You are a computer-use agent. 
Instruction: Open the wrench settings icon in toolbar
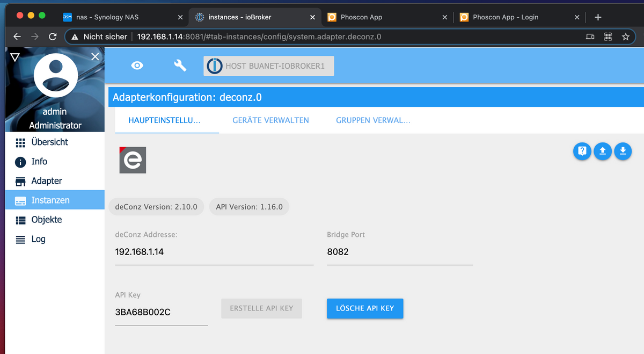point(180,66)
